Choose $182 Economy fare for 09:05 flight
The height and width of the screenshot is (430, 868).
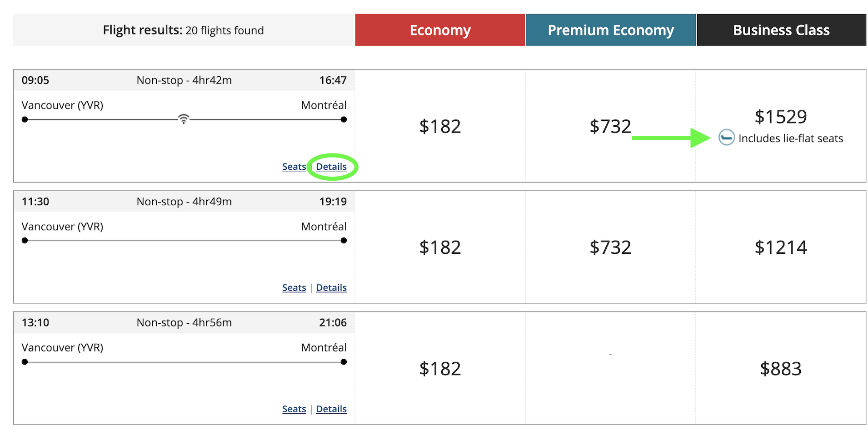pyautogui.click(x=440, y=126)
